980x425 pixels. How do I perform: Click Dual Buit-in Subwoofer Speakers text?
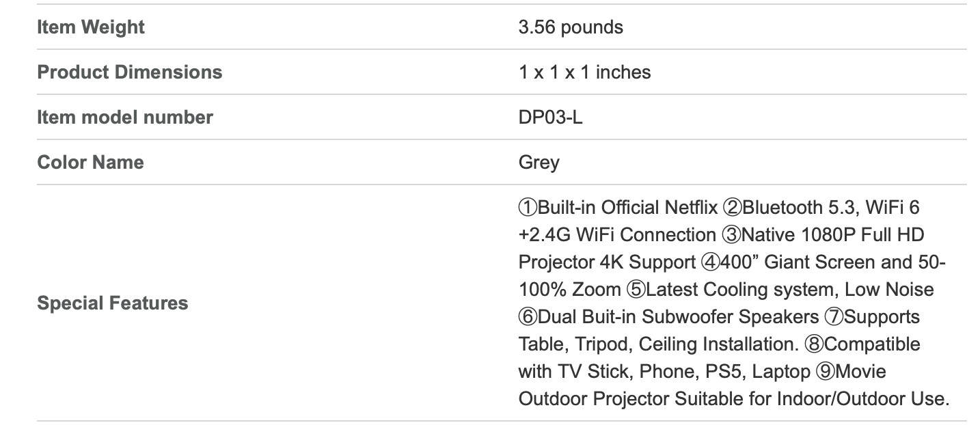pyautogui.click(x=678, y=316)
